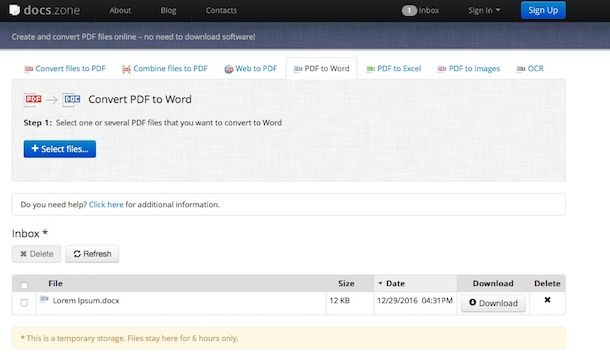Click the Lorem Ipsum.docx document icon
Screen dimensions: 610x364
coord(44,299)
